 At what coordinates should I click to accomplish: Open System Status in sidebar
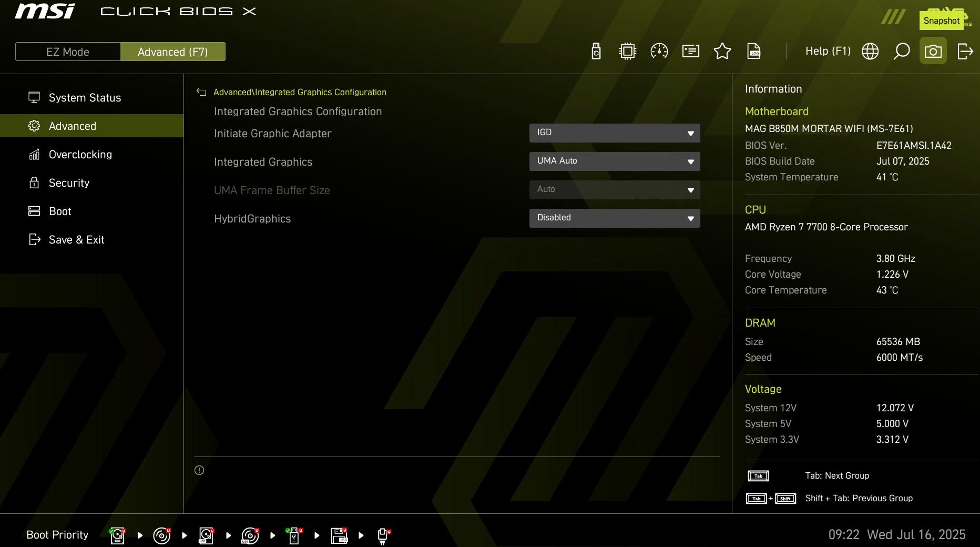pyautogui.click(x=91, y=98)
